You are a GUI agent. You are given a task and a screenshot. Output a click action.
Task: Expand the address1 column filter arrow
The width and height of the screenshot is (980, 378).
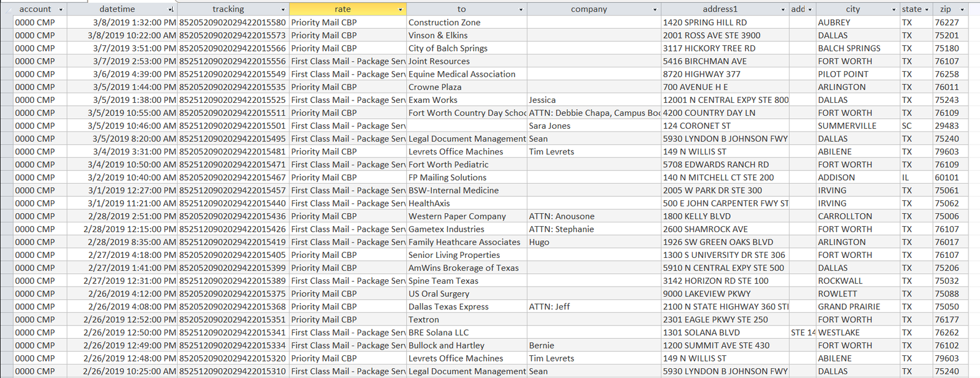tap(783, 10)
